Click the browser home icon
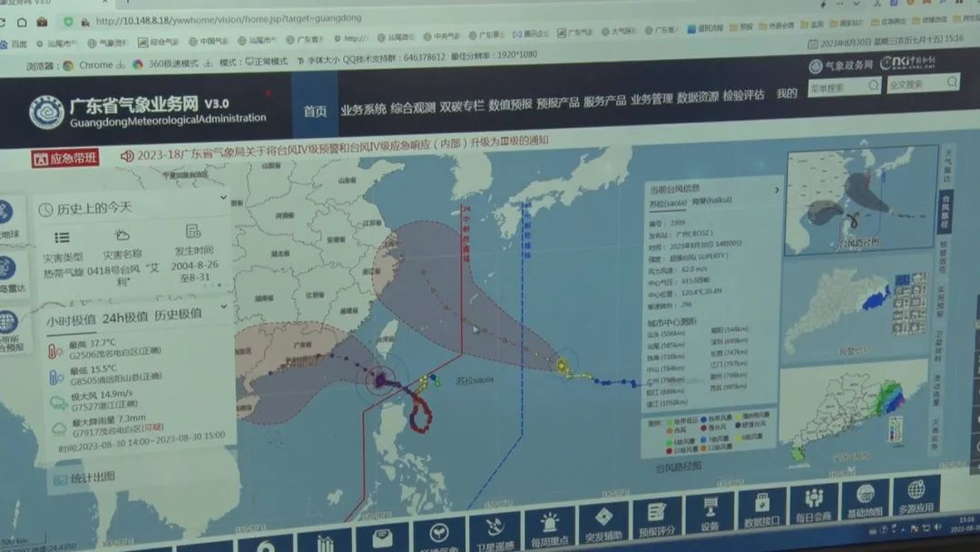 (x=22, y=23)
